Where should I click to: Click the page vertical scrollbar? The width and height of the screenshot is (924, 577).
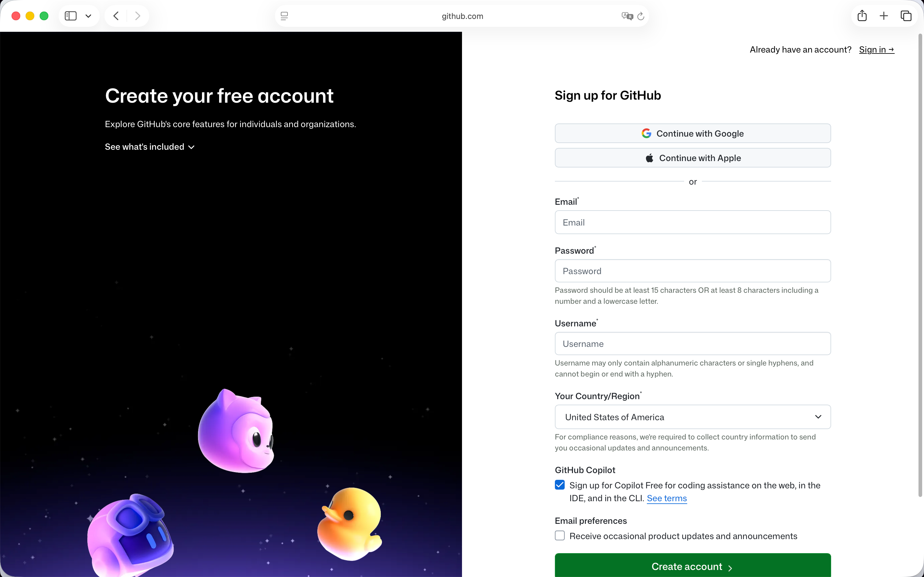[920, 265]
